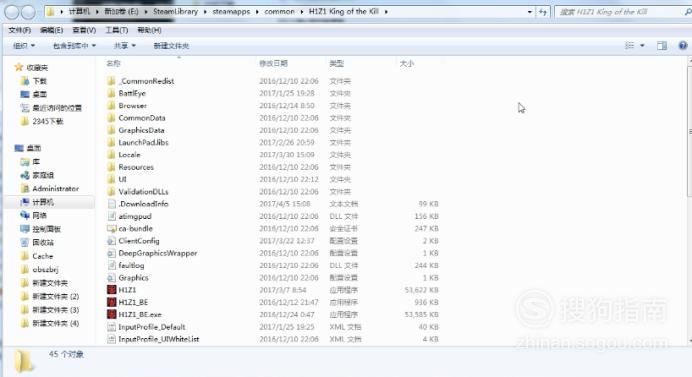692x377 pixels.
Task: Open the 查看(V) menu
Action: (x=84, y=30)
